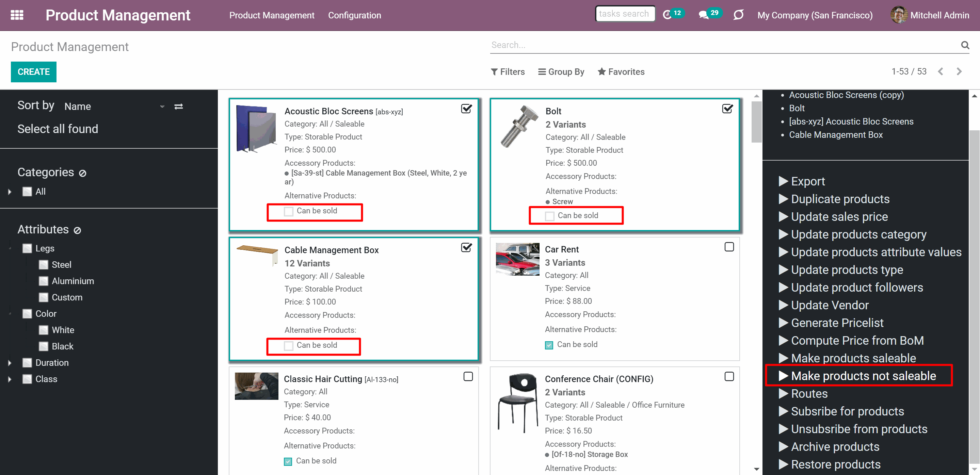Screen dimensions: 980x475
Task: Click Cable Management Box in selected list
Action: pyautogui.click(x=835, y=135)
